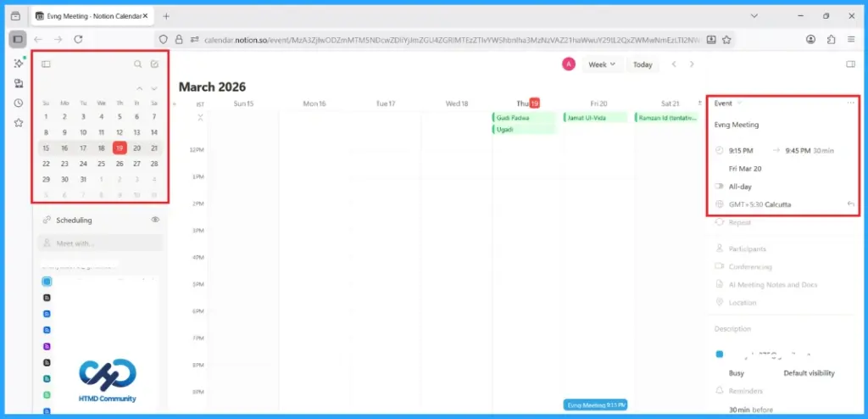Click the Evng Meeting title field

point(737,125)
